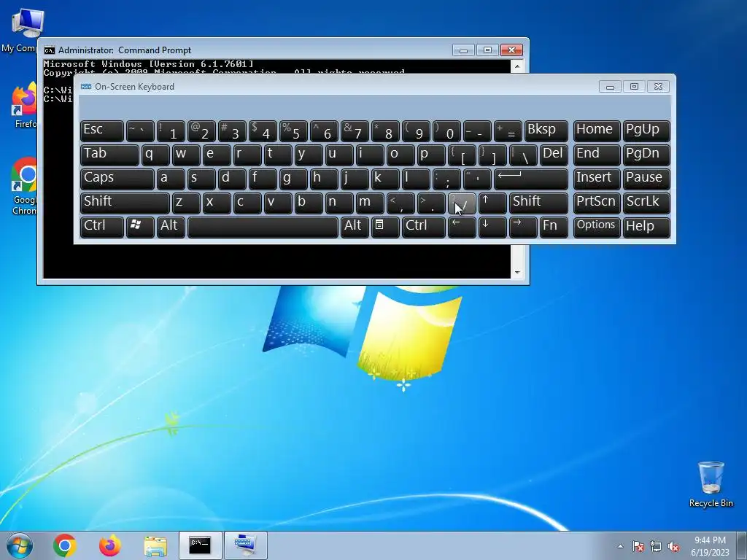Click the Esc key
The width and height of the screenshot is (747, 560).
[x=102, y=131]
